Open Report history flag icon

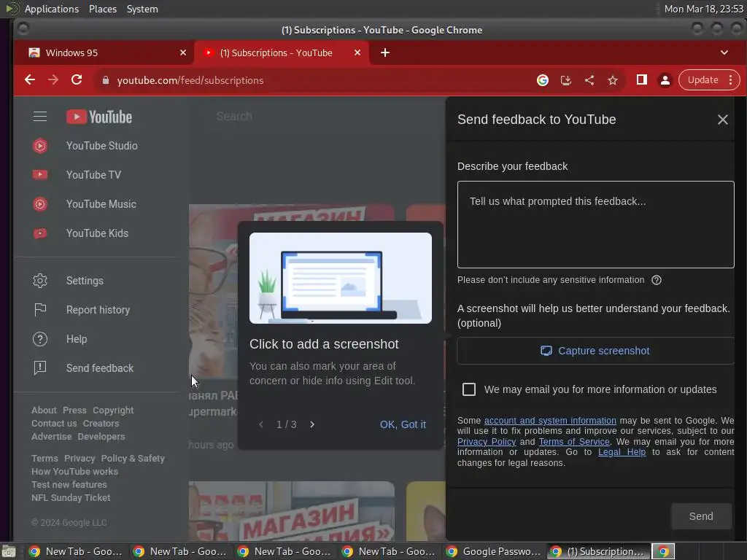[x=40, y=309]
